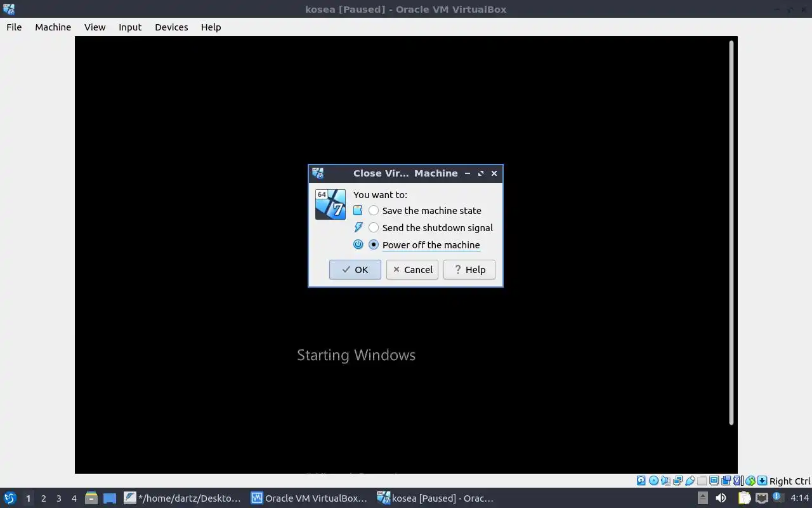Image resolution: width=812 pixels, height=508 pixels.
Task: Switch to the /home/dartz/Deskto... taskbar window
Action: coord(183,498)
